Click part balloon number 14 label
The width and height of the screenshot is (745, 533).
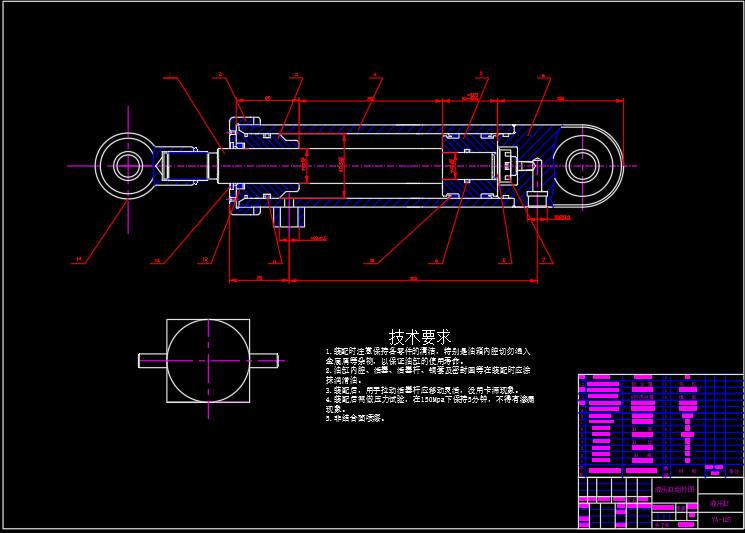(x=78, y=260)
